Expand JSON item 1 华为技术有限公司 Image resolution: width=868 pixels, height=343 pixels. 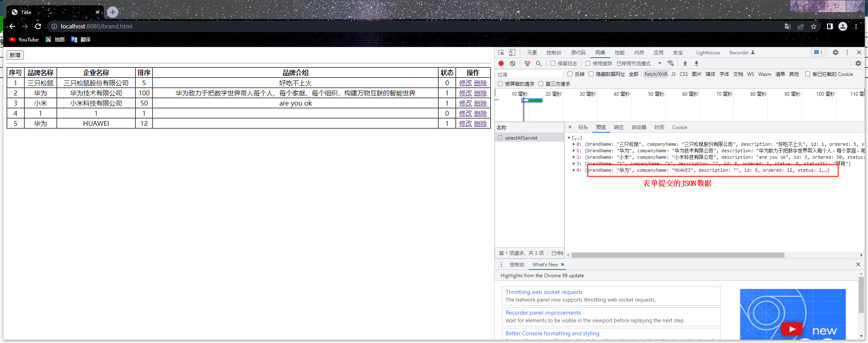tap(574, 151)
